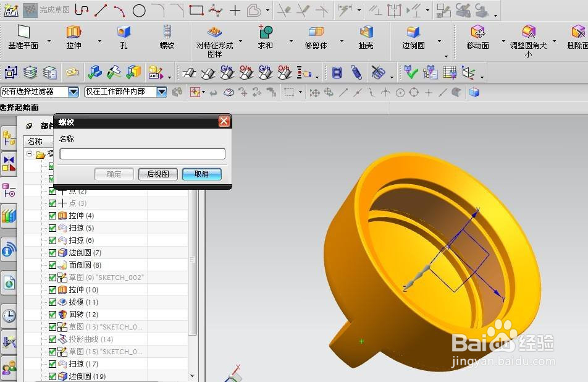
Task: Select the circle sketch tool
Action: [139, 11]
